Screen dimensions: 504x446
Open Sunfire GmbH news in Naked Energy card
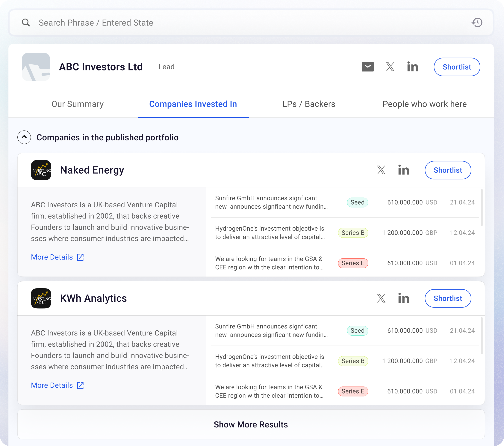click(x=271, y=202)
